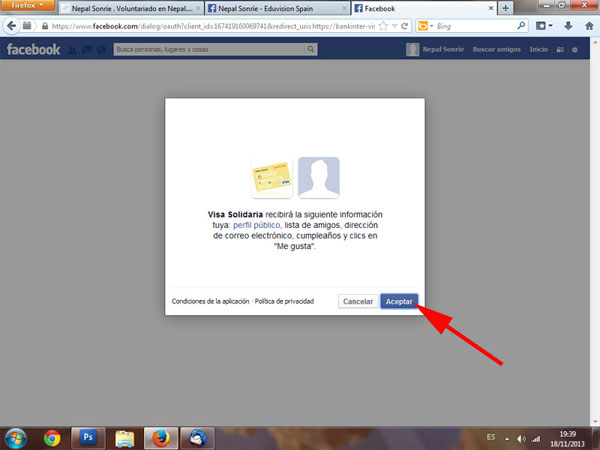Click the URL address bar
The width and height of the screenshot is (600, 450).
click(213, 26)
